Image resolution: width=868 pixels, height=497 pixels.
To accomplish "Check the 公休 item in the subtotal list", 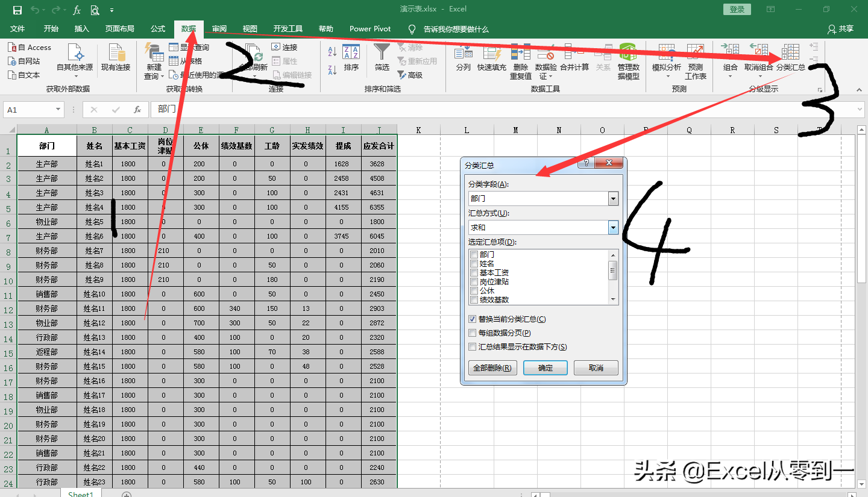I will coord(474,291).
